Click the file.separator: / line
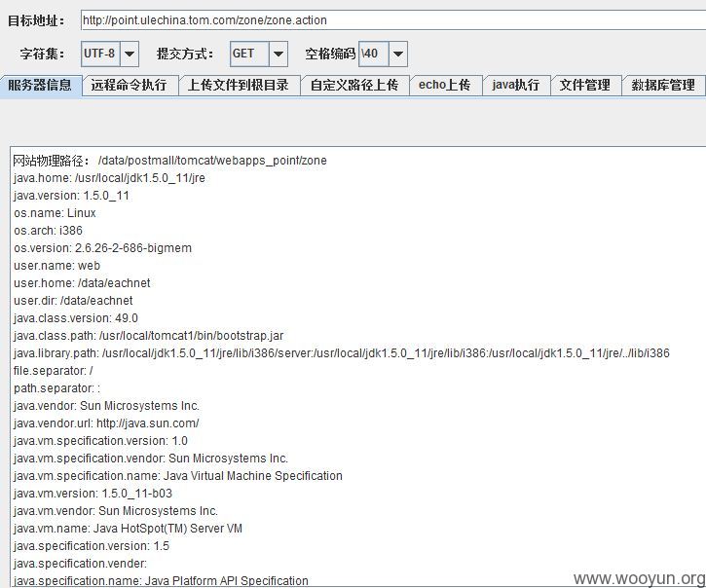The width and height of the screenshot is (706, 588). pyautogui.click(x=54, y=371)
